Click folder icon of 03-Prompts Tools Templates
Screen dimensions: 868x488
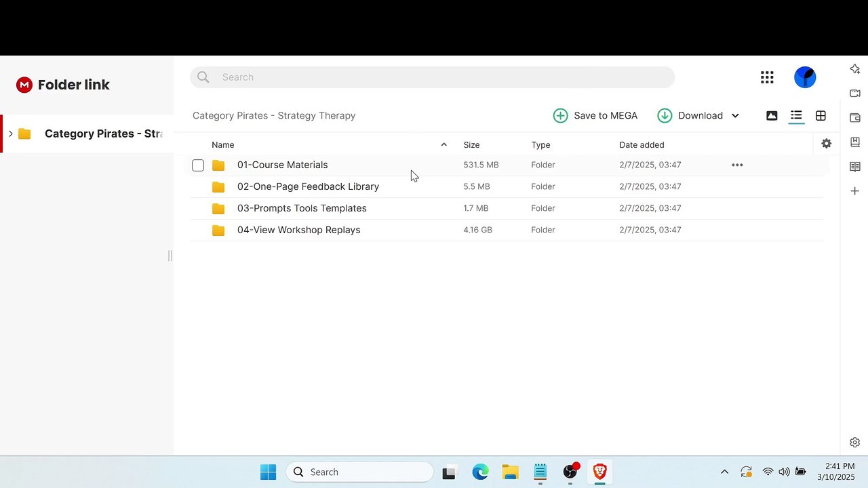pyautogui.click(x=218, y=208)
